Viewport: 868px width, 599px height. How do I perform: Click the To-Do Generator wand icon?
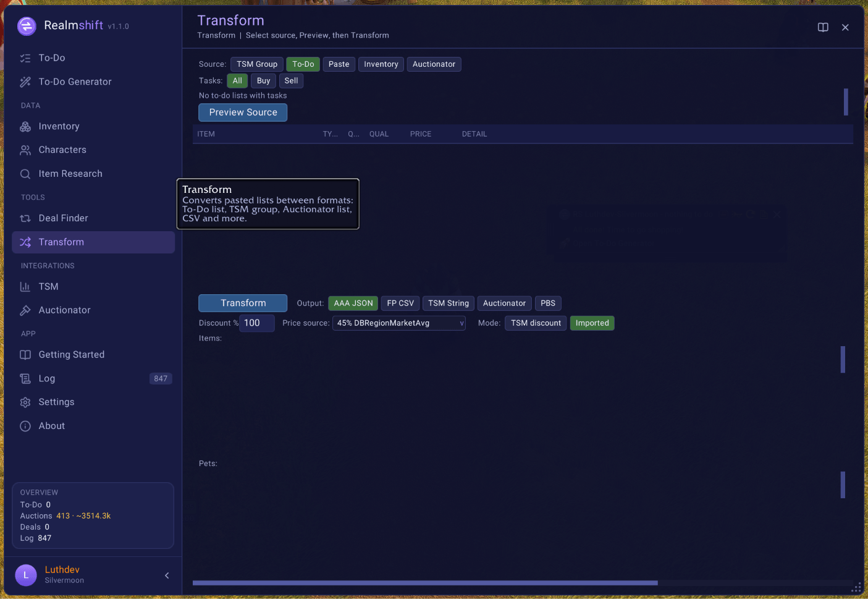click(25, 82)
